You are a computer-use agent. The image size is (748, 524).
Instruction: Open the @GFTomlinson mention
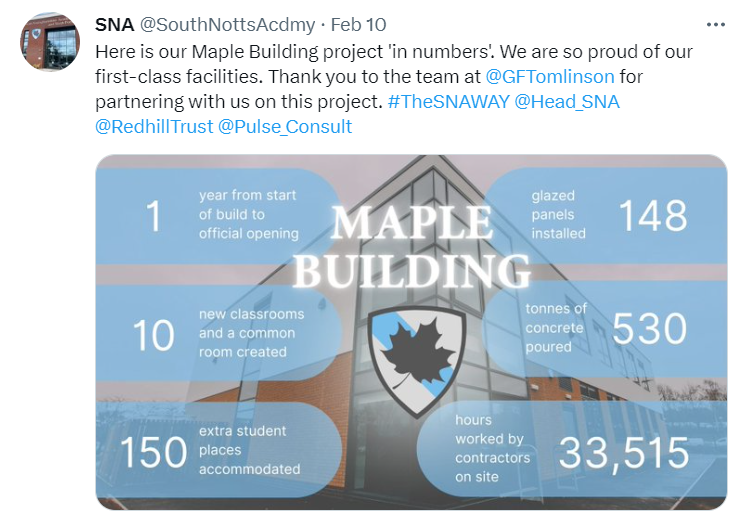pos(550,76)
